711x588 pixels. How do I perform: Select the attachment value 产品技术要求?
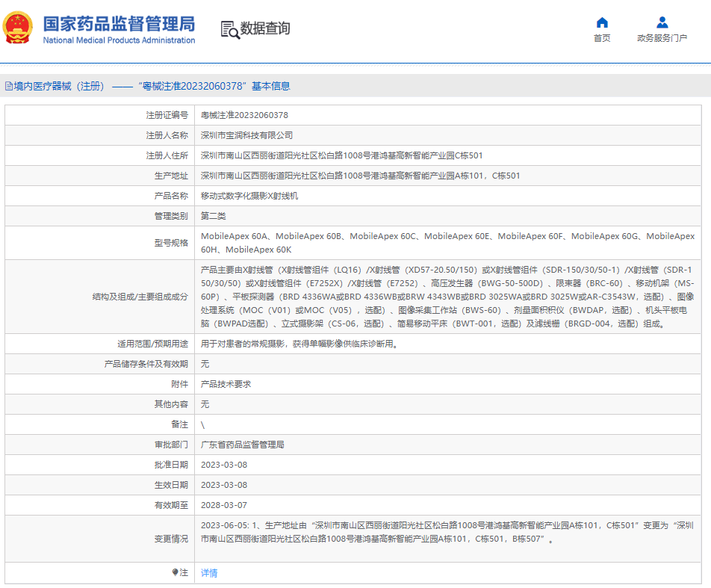click(x=226, y=384)
